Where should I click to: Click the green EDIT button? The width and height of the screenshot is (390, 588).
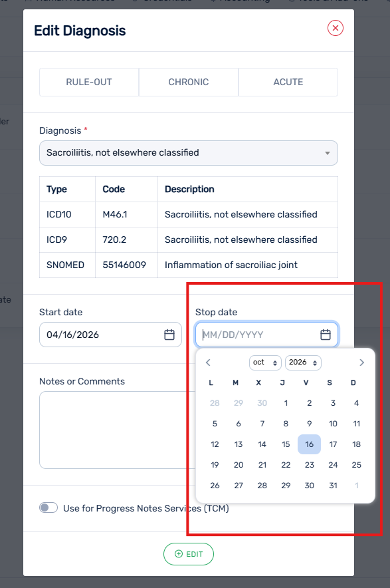(x=189, y=554)
